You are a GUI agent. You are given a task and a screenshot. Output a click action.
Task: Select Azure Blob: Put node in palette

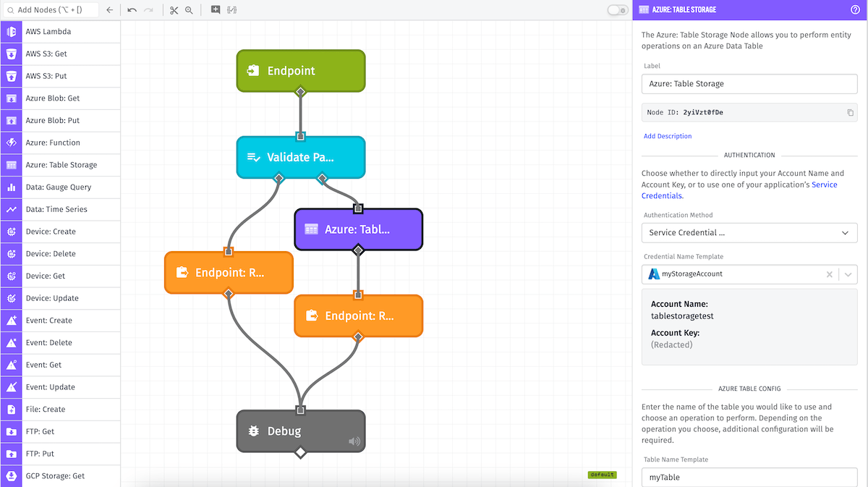click(61, 120)
